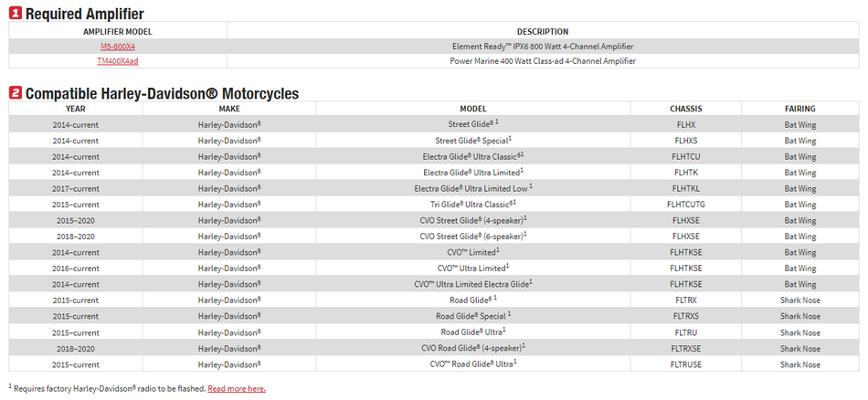Click the FLHTKL chassis cell
This screenshot has height=400, width=868.
[x=686, y=189]
